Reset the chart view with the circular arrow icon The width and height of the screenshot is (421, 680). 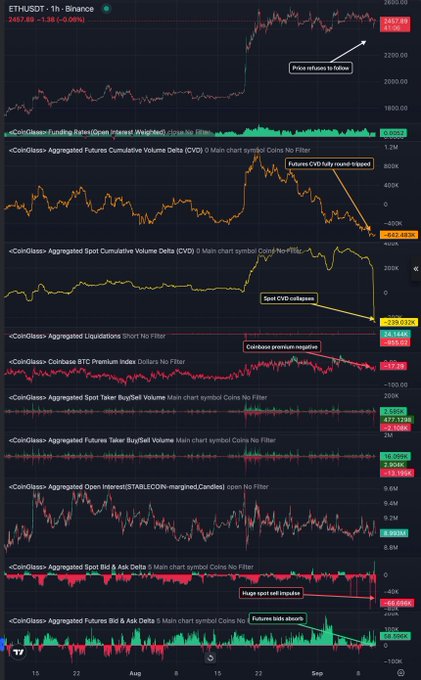(210, 658)
